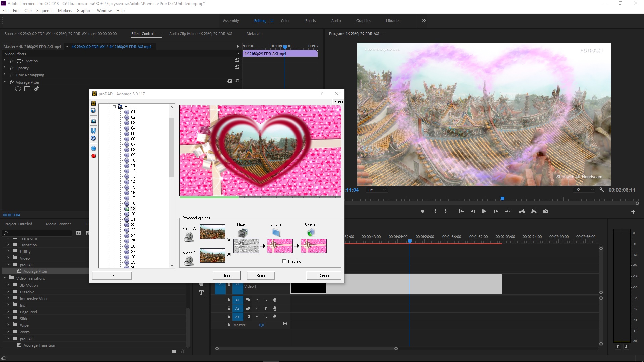Select the pen mask tool under Adorage Filter

(x=36, y=89)
